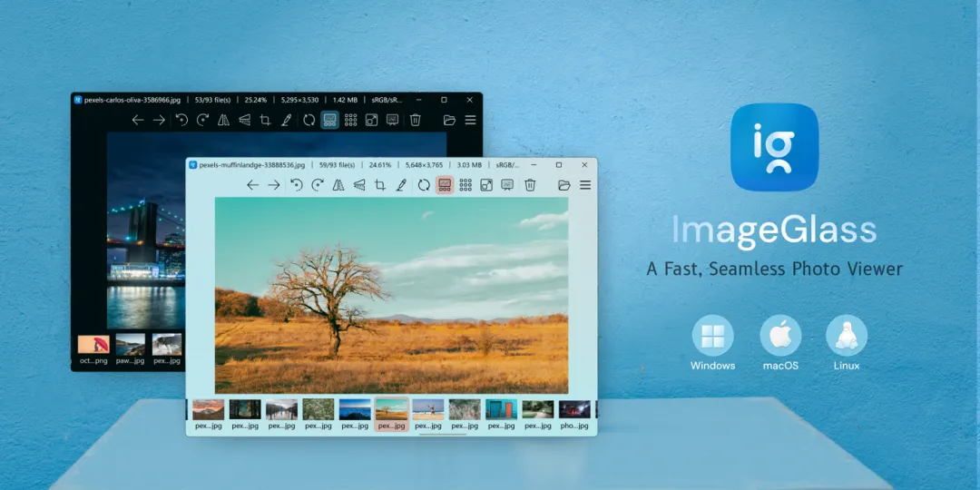Start slideshow in the dark window
The height and width of the screenshot is (490, 980).
pos(393,120)
